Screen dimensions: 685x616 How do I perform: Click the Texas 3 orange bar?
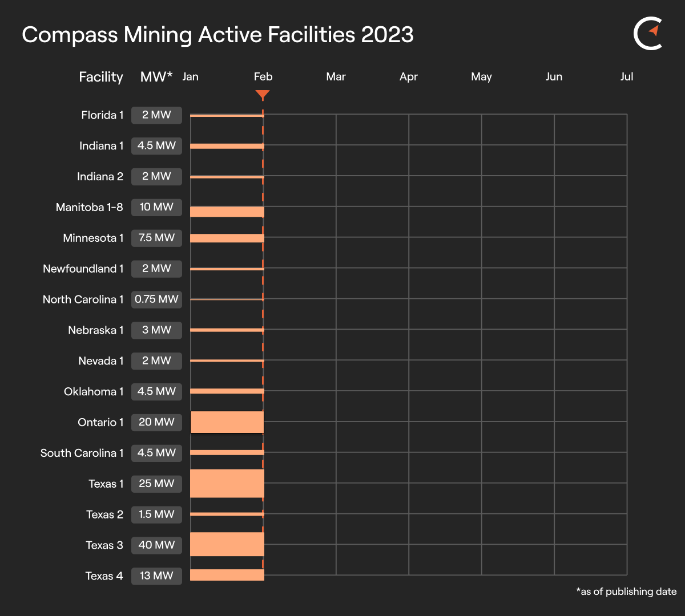point(227,544)
